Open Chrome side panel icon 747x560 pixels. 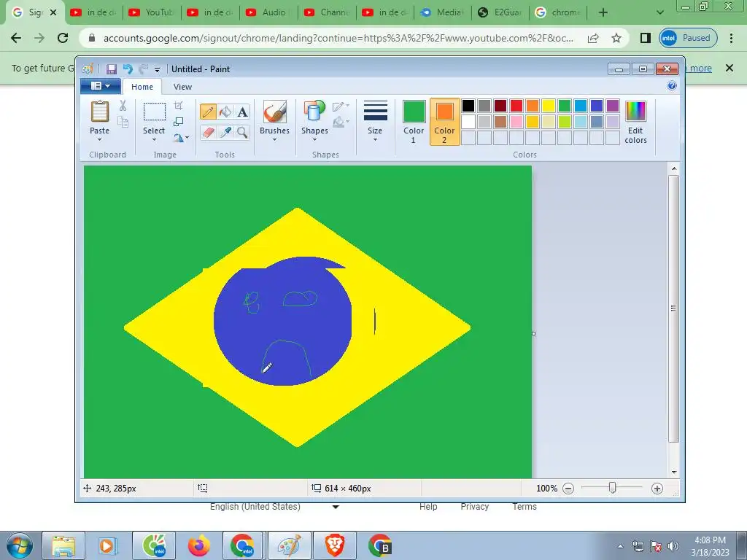pyautogui.click(x=645, y=38)
